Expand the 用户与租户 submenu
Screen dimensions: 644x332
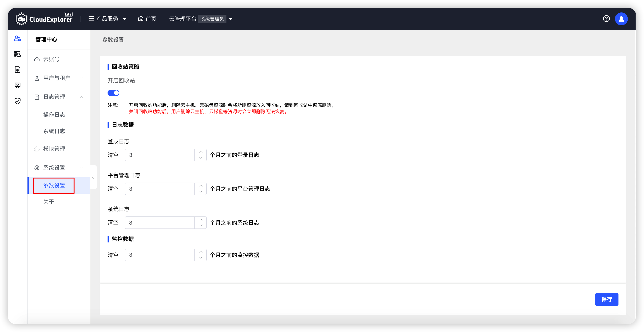(x=59, y=78)
